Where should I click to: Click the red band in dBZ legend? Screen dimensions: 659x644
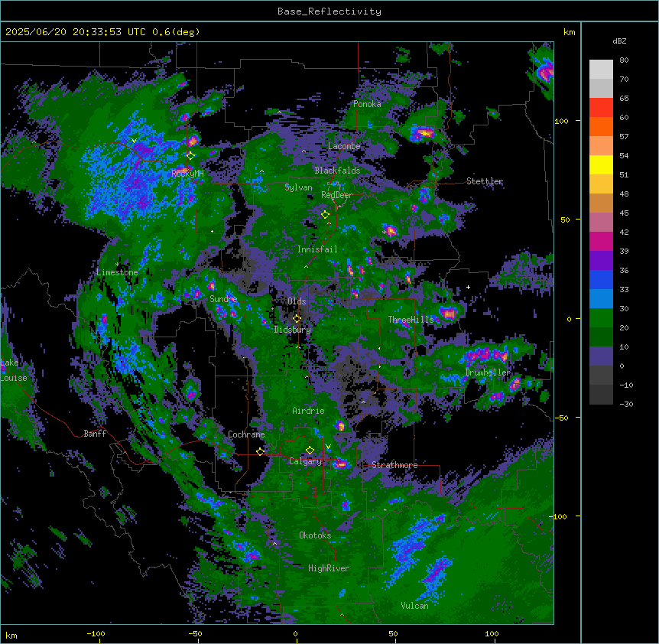click(x=601, y=108)
